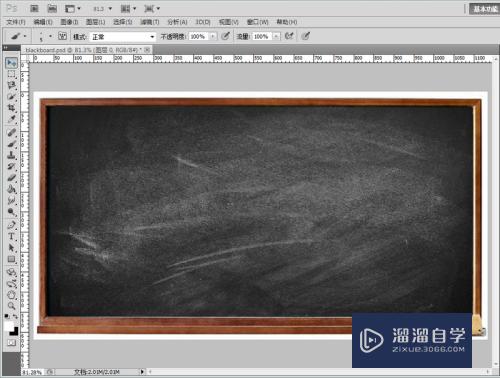This screenshot has height=378, width=500.
Task: Select the Move tool
Action: pos(11,63)
